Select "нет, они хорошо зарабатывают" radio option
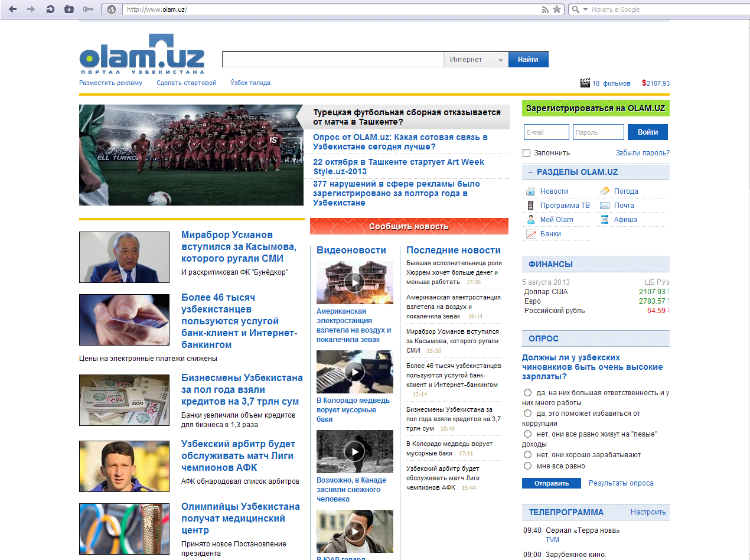The image size is (750, 560). click(x=527, y=455)
